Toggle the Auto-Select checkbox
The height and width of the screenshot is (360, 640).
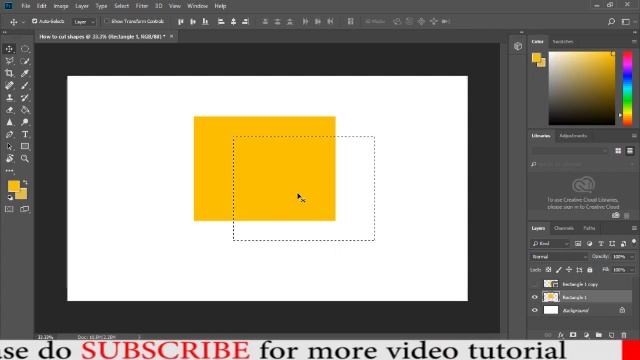pyautogui.click(x=34, y=21)
